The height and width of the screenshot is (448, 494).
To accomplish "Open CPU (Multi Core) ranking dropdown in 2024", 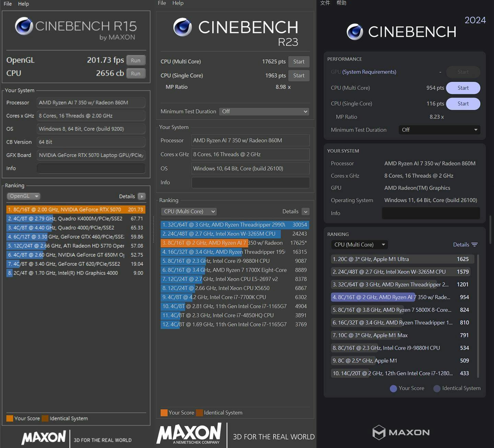I will click(359, 245).
